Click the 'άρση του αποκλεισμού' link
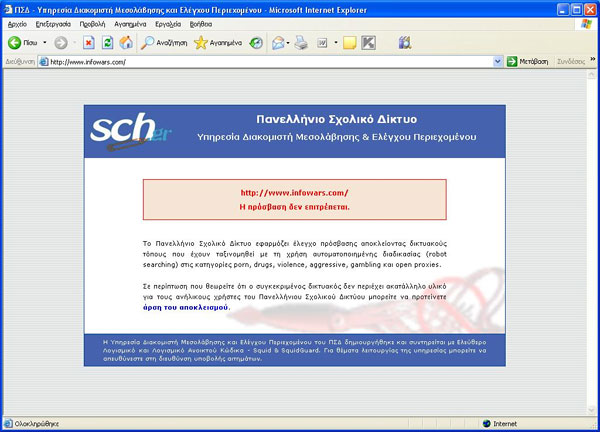600x432 pixels. (186, 307)
